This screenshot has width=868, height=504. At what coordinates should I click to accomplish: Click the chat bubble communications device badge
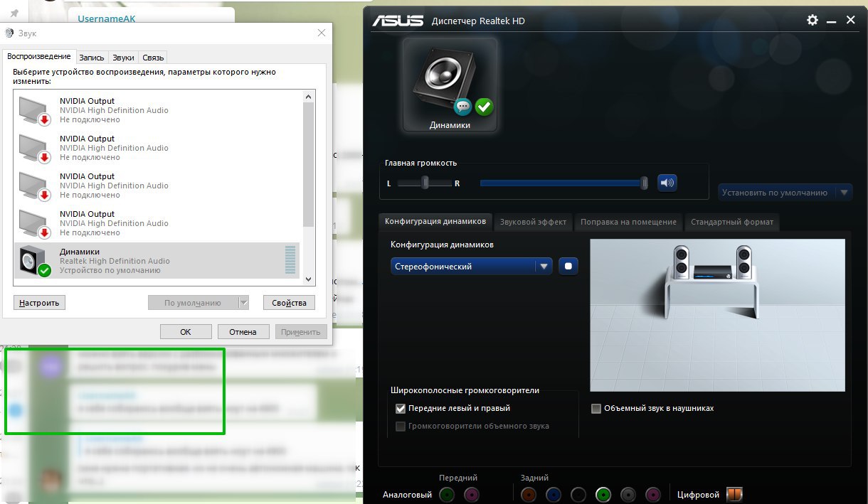pos(463,107)
